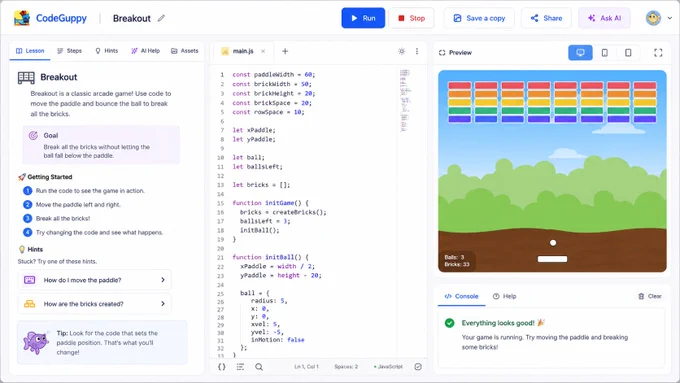Open the Hints tab
Viewport: 680px width, 383px height.
[x=107, y=51]
